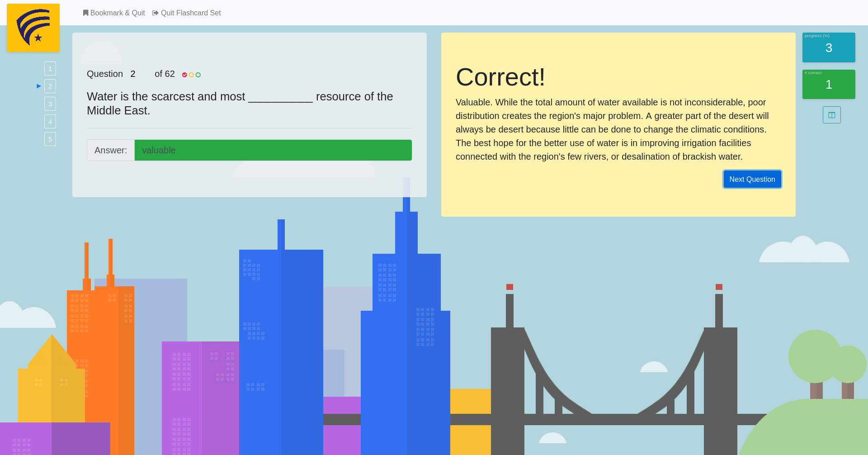
Task: Navigate to question 5 in sidebar
Action: (x=50, y=139)
